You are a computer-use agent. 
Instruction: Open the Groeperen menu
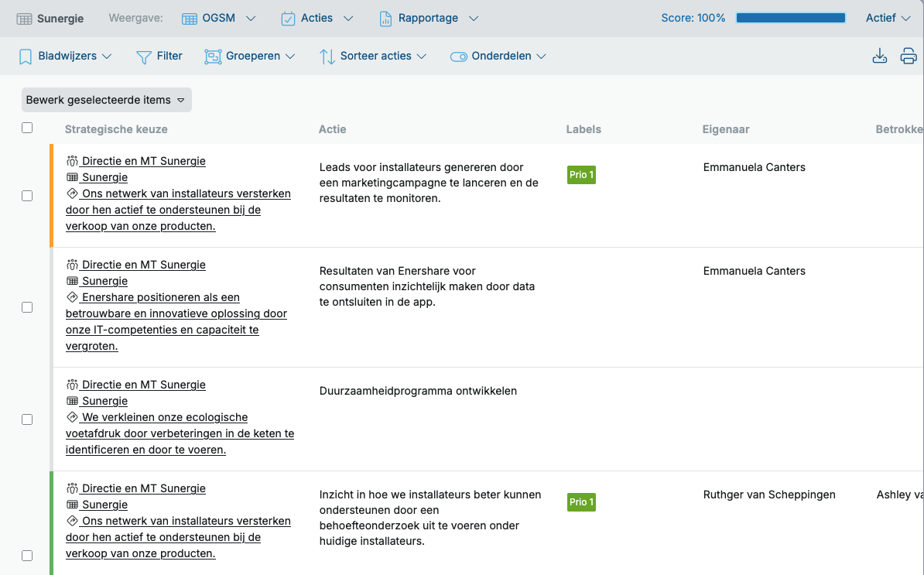250,56
